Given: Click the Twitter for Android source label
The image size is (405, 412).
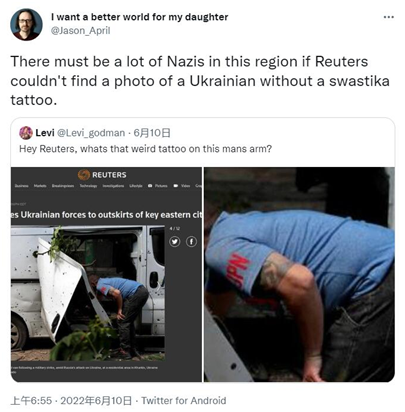Looking at the screenshot, I should coord(184,400).
